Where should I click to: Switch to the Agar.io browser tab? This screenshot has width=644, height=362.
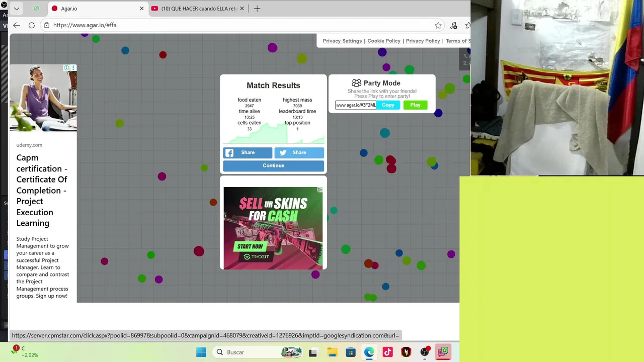[97, 9]
